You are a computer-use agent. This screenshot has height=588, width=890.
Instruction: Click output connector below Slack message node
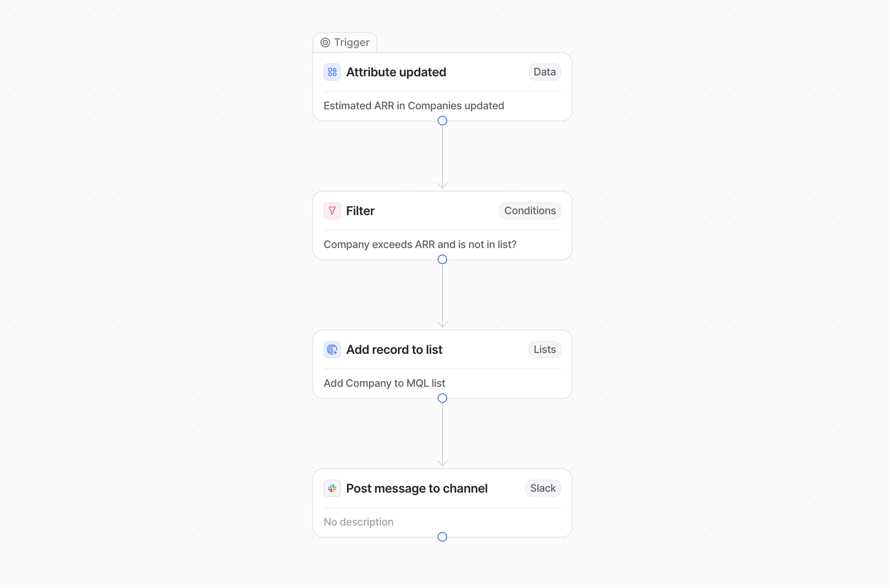click(x=442, y=537)
